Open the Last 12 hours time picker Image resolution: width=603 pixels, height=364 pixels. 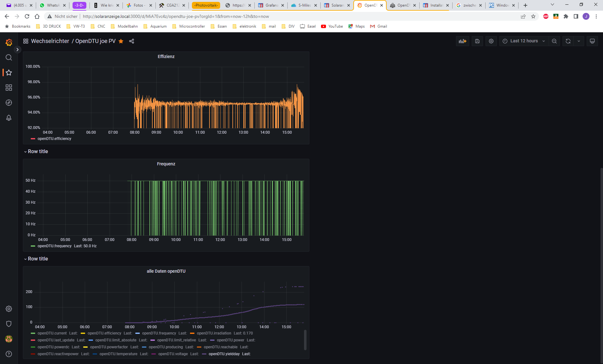(x=524, y=41)
